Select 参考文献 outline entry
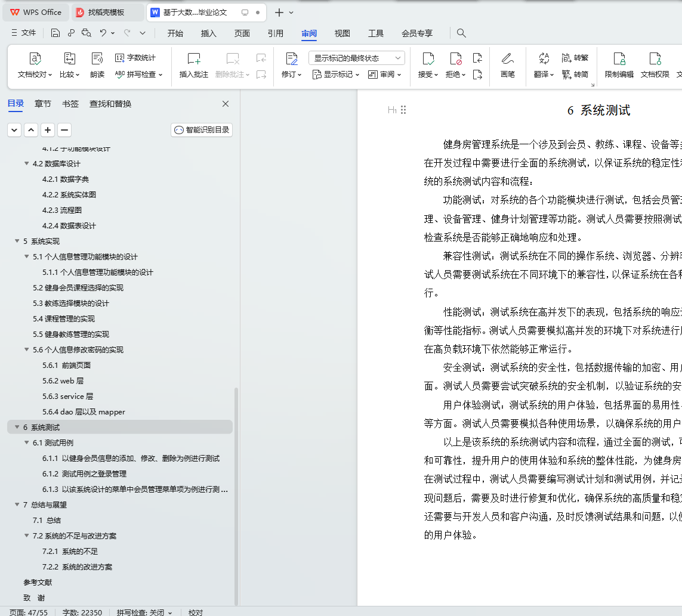Screen dimensions: 682x616 pos(38,582)
